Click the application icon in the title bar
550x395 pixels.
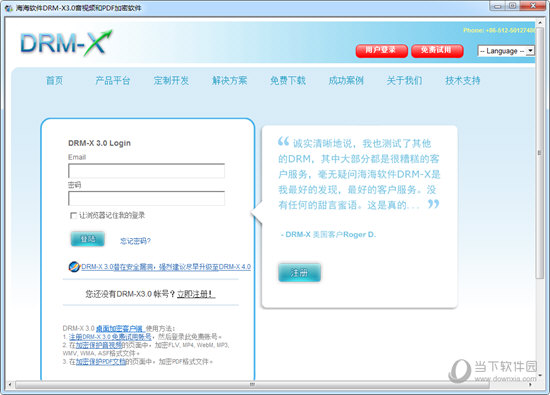pyautogui.click(x=8, y=8)
